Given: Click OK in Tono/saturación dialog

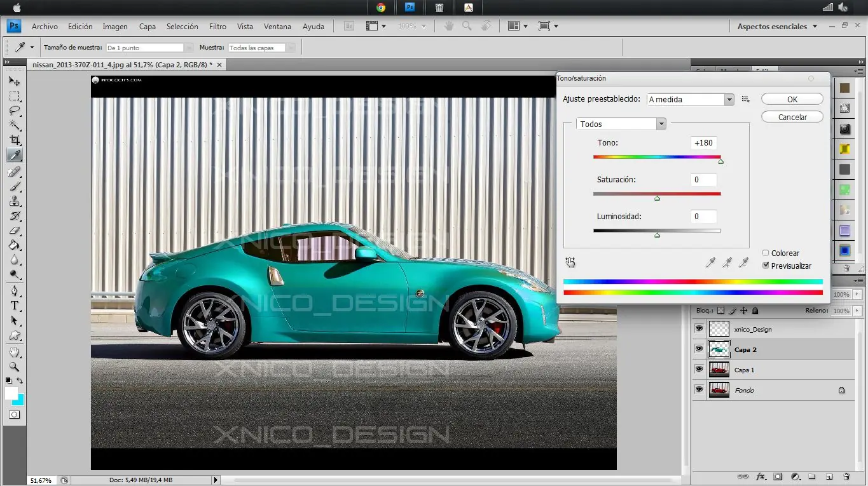Looking at the screenshot, I should coord(792,99).
